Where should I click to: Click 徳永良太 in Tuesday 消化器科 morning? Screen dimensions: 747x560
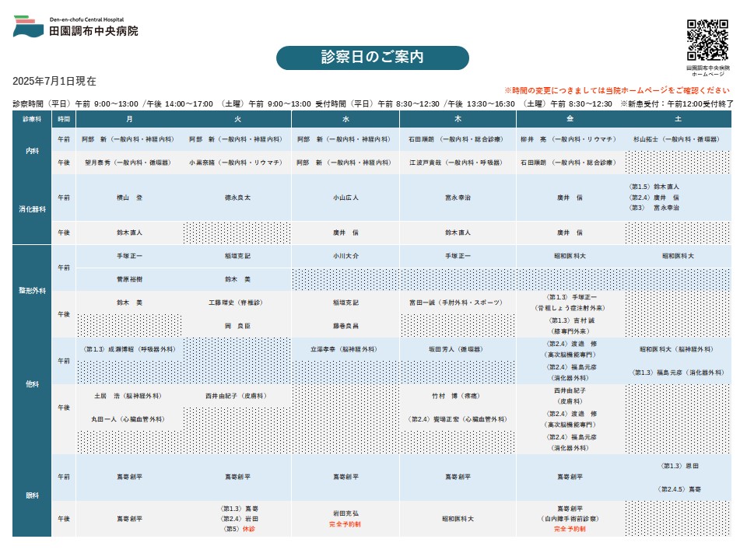point(238,198)
